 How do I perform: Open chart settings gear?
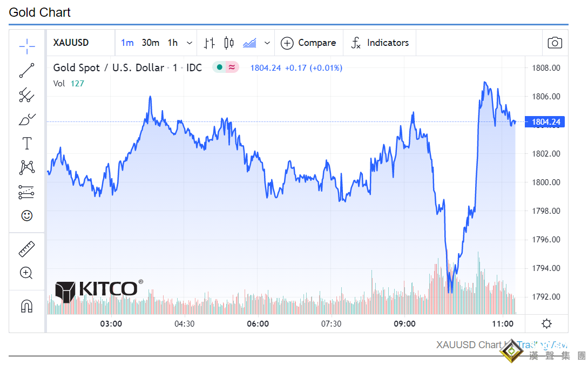(546, 324)
